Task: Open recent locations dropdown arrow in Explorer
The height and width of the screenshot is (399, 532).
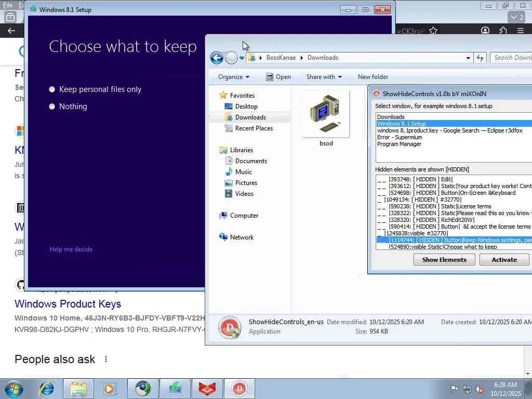Action: click(x=242, y=58)
